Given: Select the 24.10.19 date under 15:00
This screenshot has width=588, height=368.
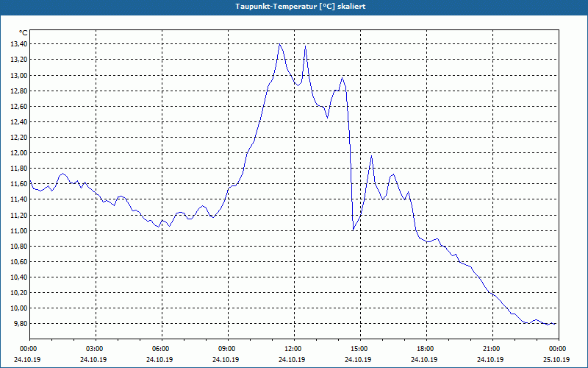Looking at the screenshot, I should coord(358,359).
